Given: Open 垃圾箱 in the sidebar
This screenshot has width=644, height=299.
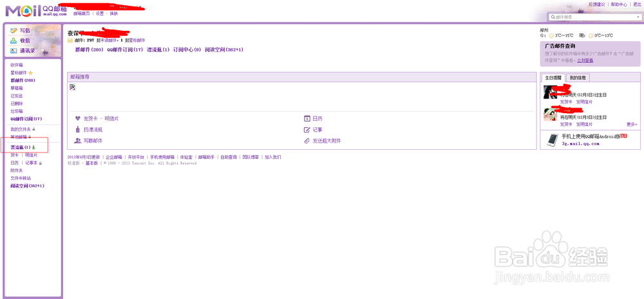Looking at the screenshot, I should [x=17, y=111].
